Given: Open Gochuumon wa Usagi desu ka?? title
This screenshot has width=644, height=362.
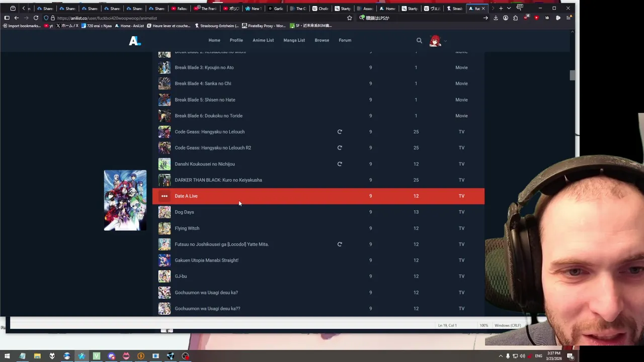Looking at the screenshot, I should (207, 309).
